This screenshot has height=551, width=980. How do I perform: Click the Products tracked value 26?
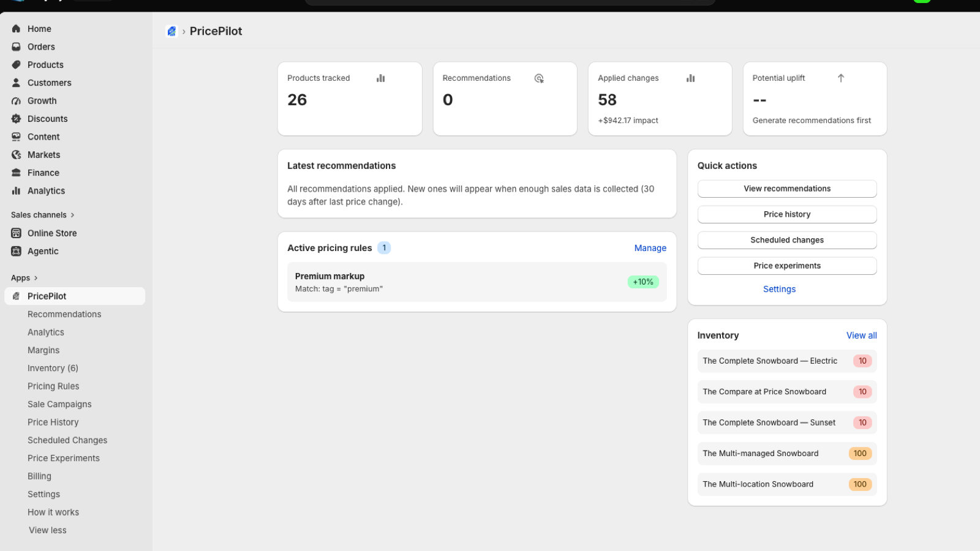click(297, 100)
